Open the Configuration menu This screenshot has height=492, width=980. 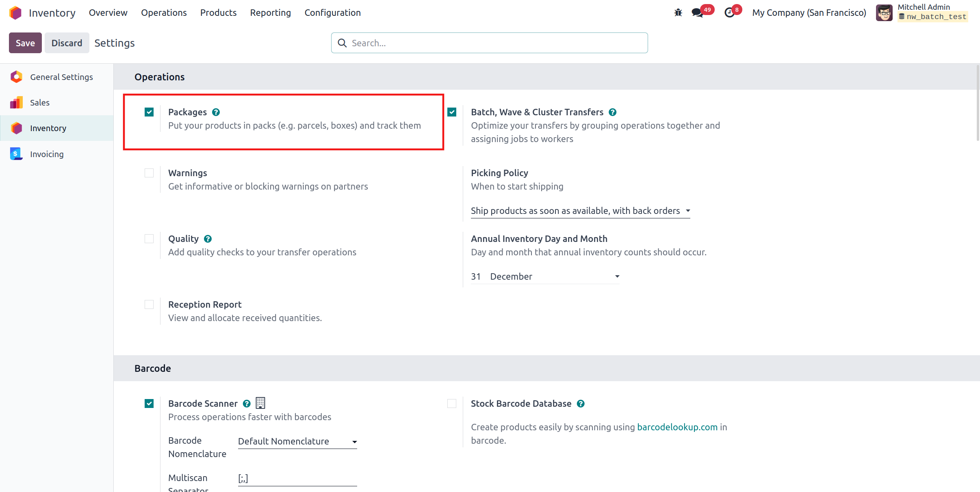click(x=332, y=13)
